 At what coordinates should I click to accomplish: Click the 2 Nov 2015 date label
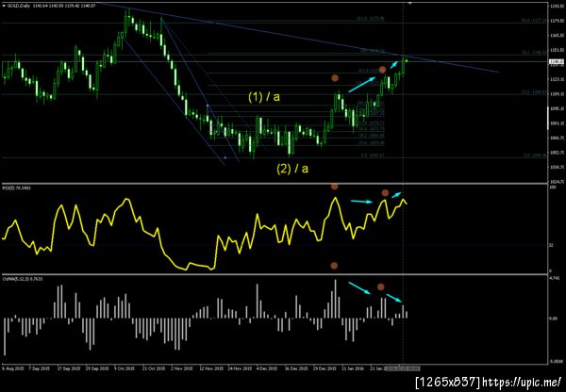182,369
